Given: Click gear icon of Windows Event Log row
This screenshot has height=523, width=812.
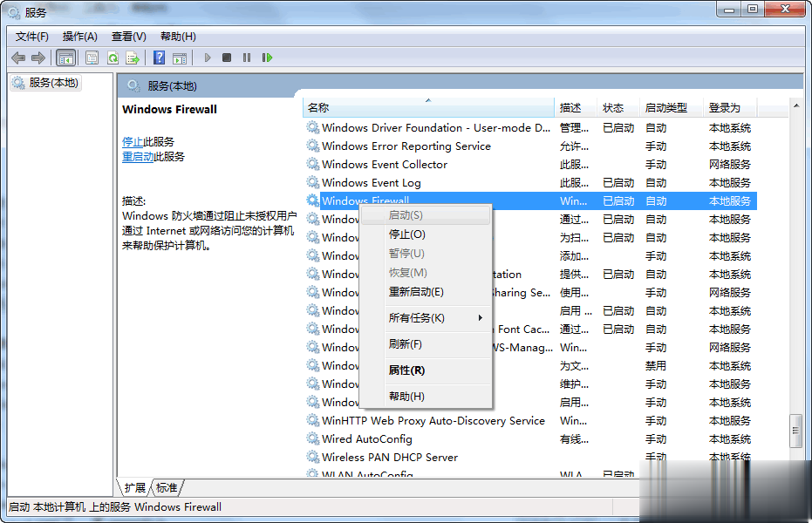Looking at the screenshot, I should [312, 182].
